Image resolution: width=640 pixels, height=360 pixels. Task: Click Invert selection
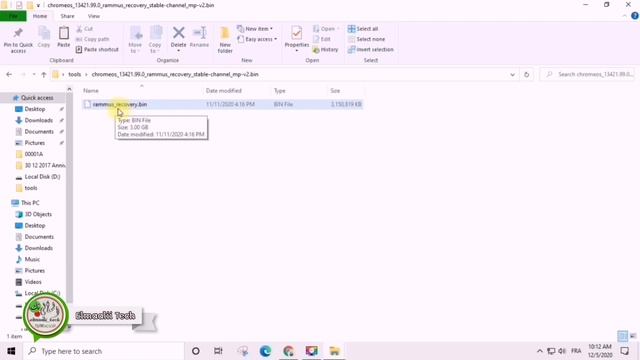pyautogui.click(x=371, y=49)
